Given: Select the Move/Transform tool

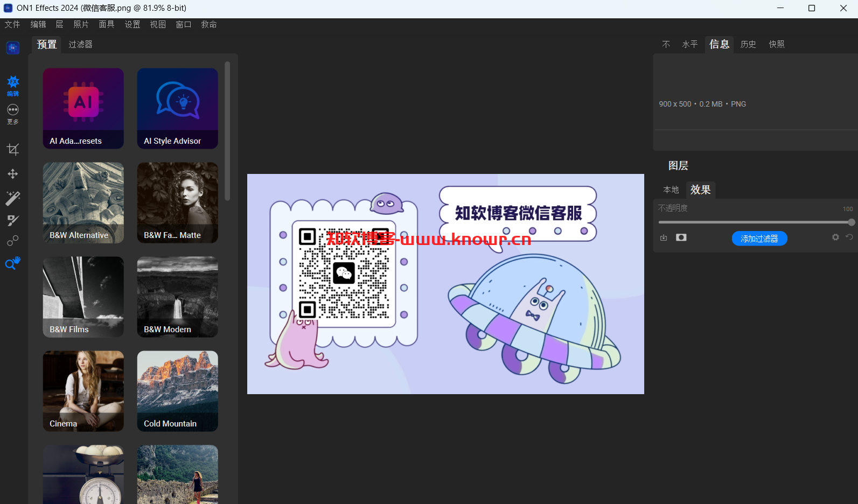Looking at the screenshot, I should (13, 174).
